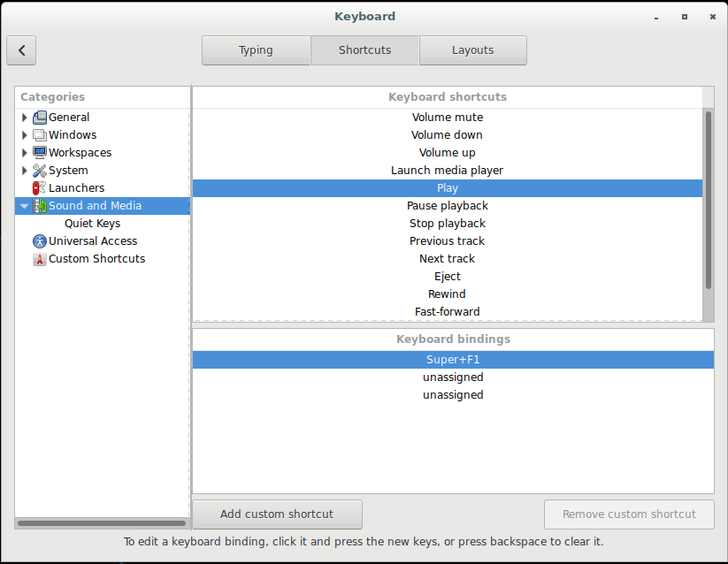Expand the Windows category arrow
The width and height of the screenshot is (728, 564).
pyautogui.click(x=24, y=135)
